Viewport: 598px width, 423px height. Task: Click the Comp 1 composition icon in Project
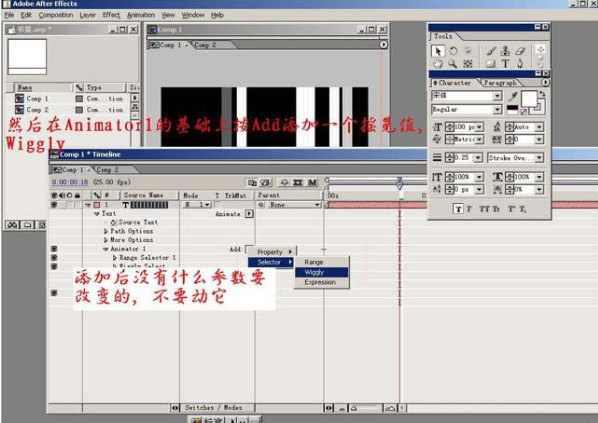pos(19,98)
